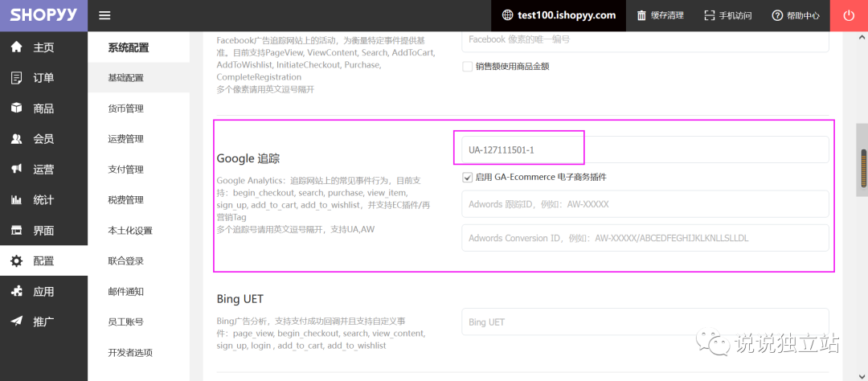Click the scan icon for 手机访问
Image resolution: width=868 pixels, height=381 pixels.
pos(709,15)
